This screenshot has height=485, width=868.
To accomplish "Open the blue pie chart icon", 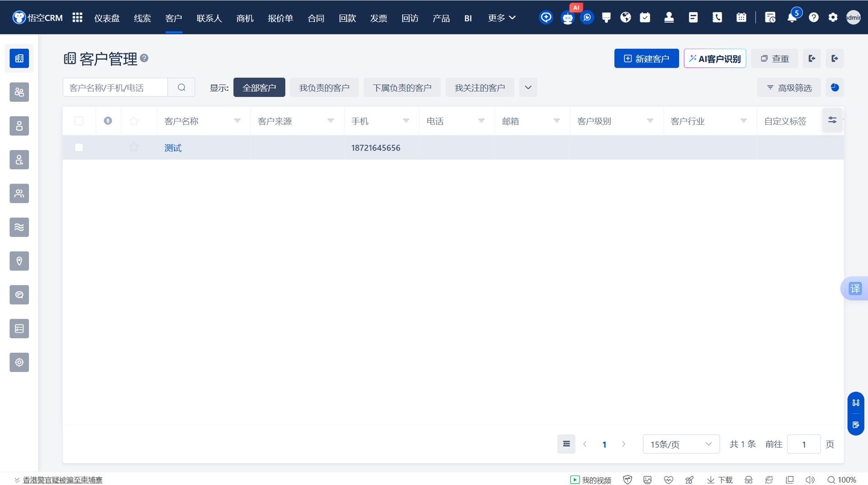I will pyautogui.click(x=835, y=87).
